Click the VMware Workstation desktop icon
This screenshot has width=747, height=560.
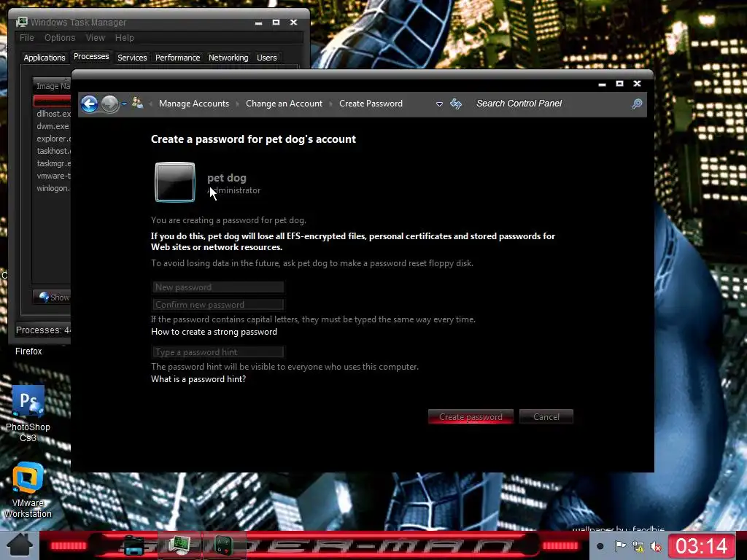(x=28, y=491)
